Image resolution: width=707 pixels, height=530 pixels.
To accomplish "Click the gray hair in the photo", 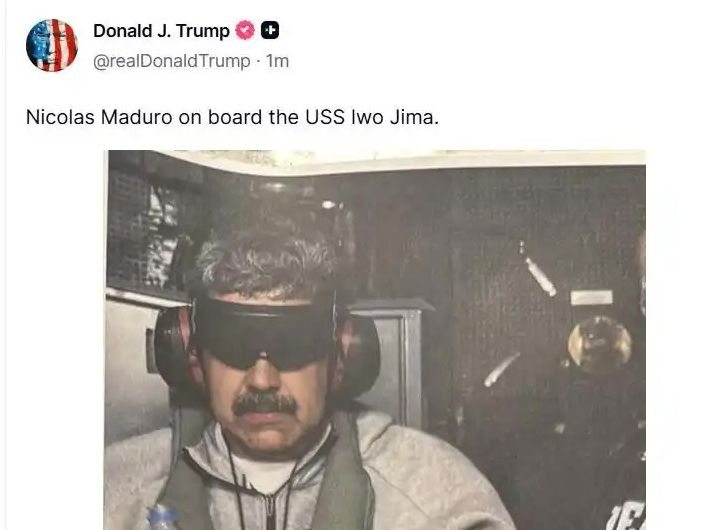I will pyautogui.click(x=266, y=264).
